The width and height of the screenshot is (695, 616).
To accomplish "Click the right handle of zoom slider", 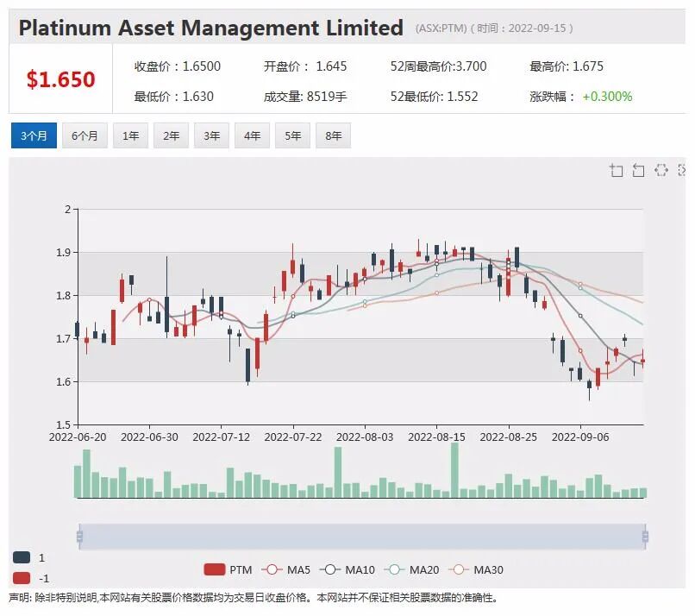I will pyautogui.click(x=645, y=537).
